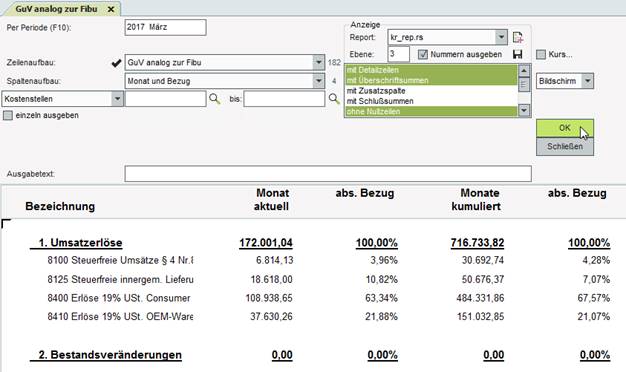626x372 pixels.
Task: Click the cumulated value 716.733,82
Action: coord(477,243)
